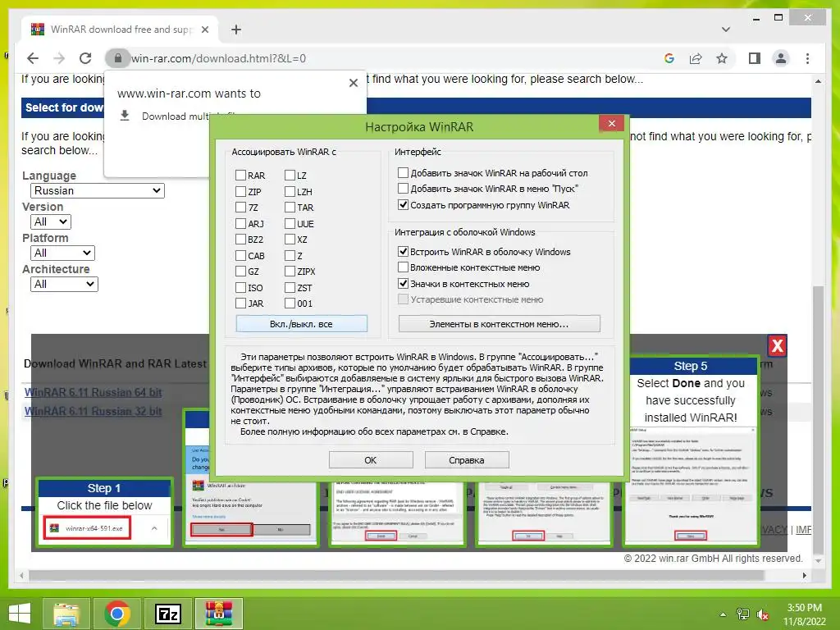Open File Explorer from taskbar
Screen dimensions: 840x630
pos(66,614)
